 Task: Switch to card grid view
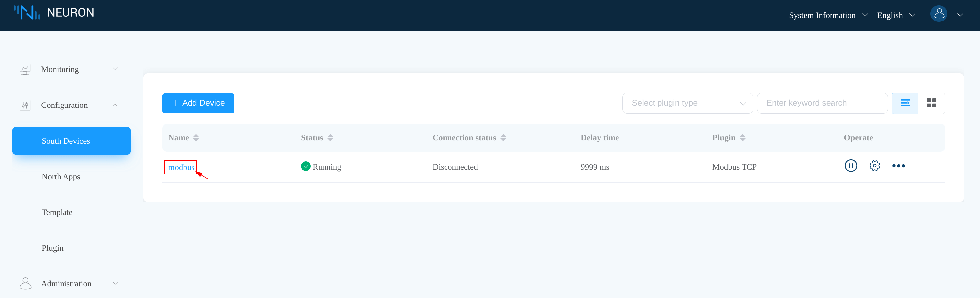coord(931,103)
